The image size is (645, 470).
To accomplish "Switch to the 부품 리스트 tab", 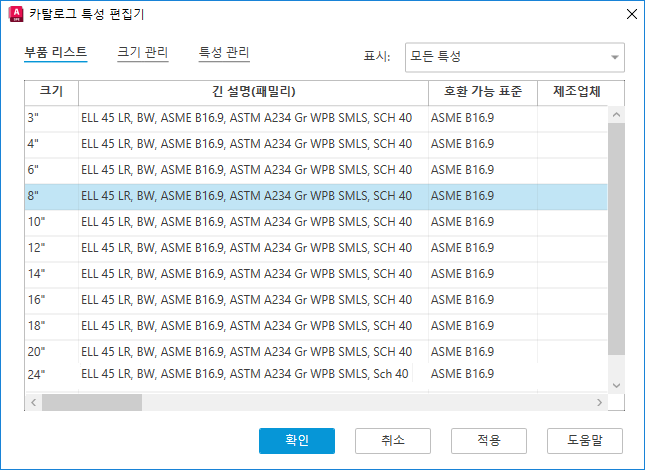I will [x=56, y=52].
